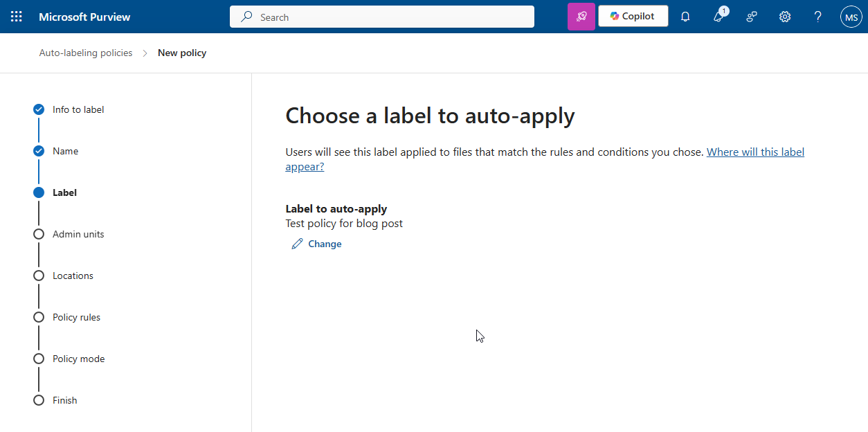Viewport: 868px width, 432px height.
Task: Click the pencil icon beside Change
Action: pos(297,243)
